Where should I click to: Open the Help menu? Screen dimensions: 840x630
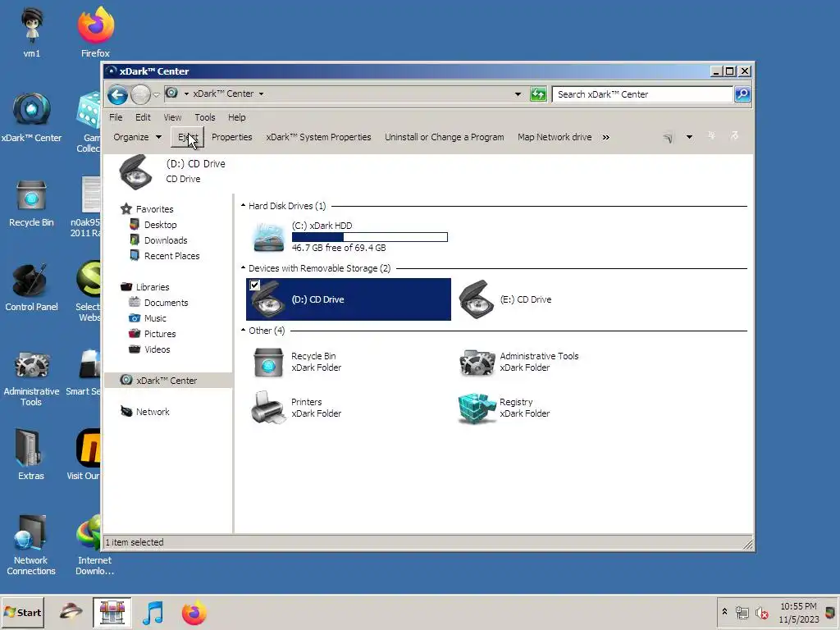[x=236, y=117]
